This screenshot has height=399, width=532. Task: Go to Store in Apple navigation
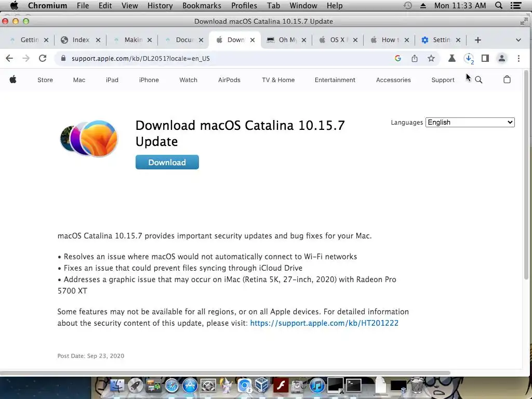45,79
